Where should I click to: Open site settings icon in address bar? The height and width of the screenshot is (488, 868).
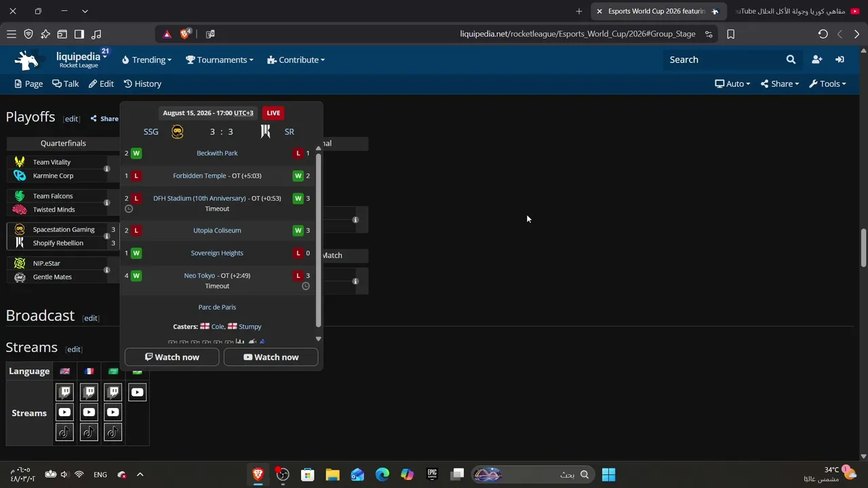(709, 34)
